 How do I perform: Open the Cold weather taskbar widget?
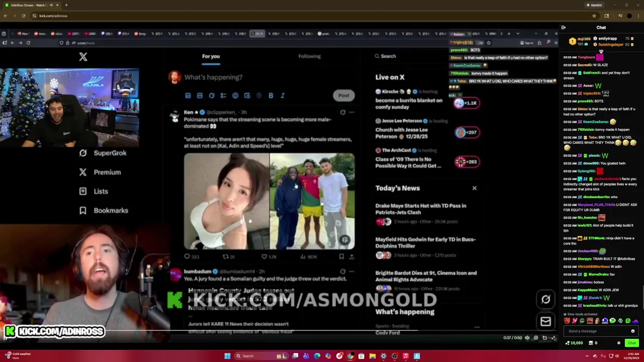18,356
